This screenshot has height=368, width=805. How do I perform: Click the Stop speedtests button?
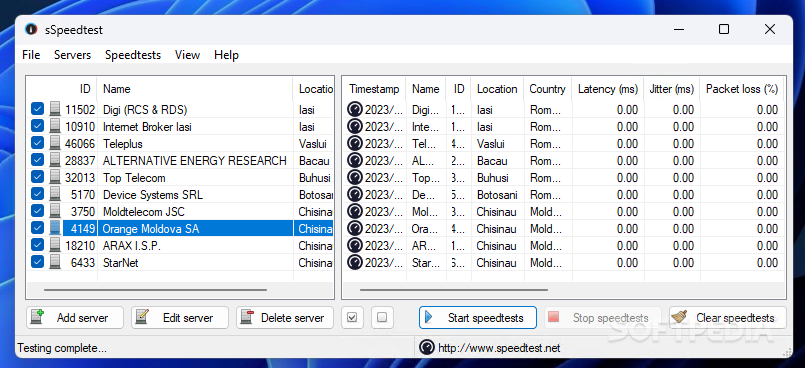[603, 318]
